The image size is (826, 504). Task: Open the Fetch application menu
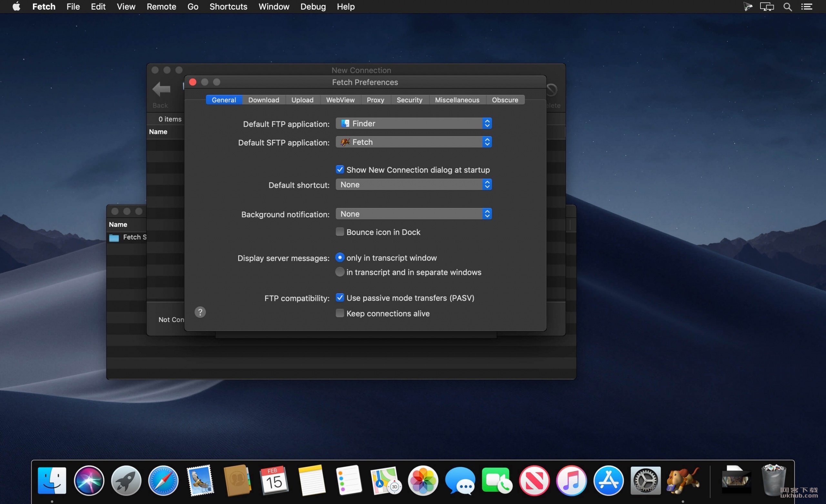(44, 7)
